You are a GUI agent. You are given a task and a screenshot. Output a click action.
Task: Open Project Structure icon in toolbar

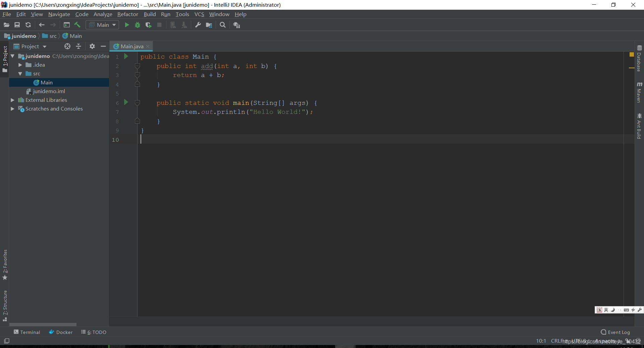click(x=209, y=25)
